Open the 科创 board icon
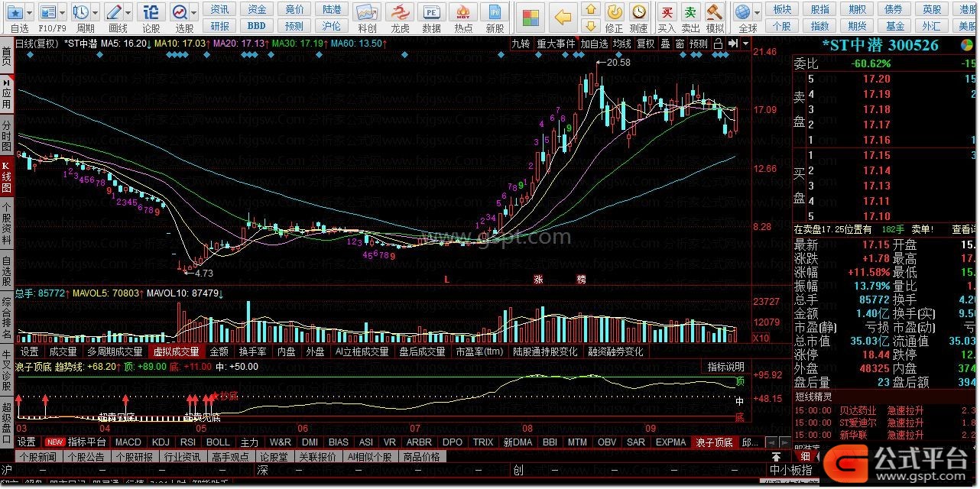The image size is (980, 489). tap(367, 13)
